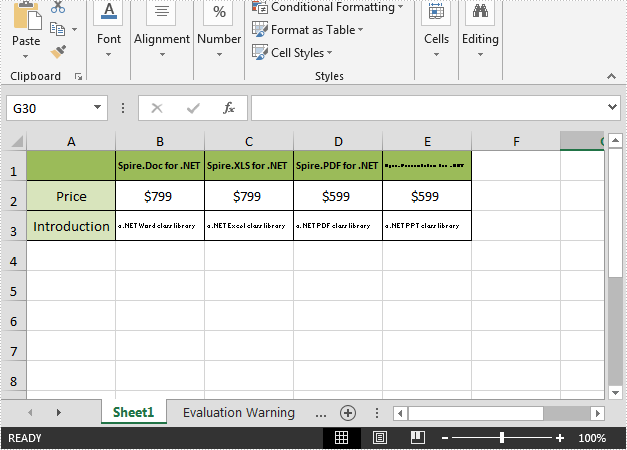
Task: Select column D header
Action: click(x=338, y=142)
